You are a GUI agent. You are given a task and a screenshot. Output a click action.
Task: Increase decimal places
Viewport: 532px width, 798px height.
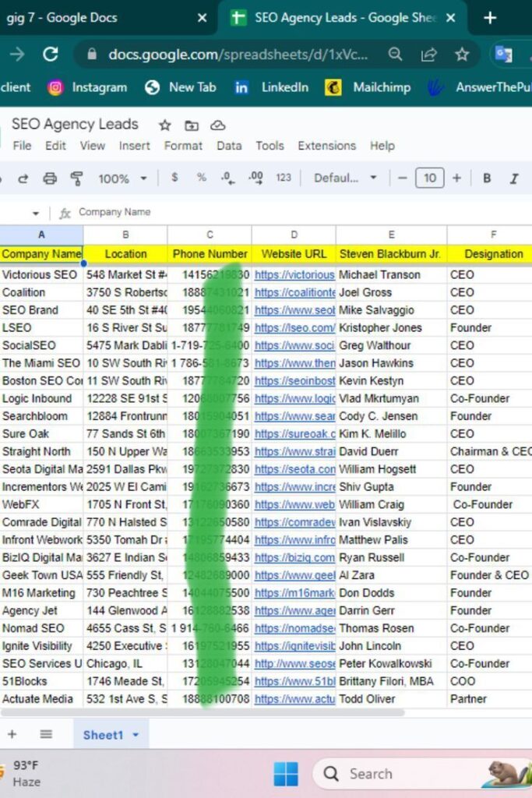tap(255, 178)
